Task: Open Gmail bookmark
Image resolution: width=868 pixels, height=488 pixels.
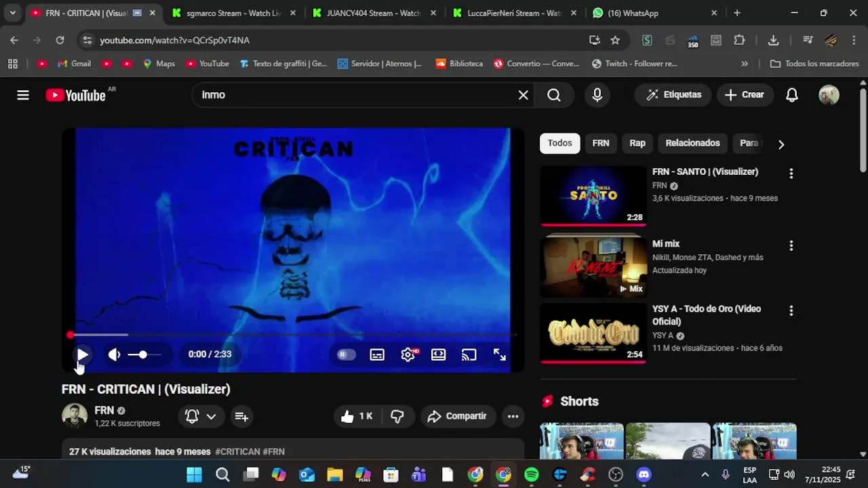Action: pos(74,64)
